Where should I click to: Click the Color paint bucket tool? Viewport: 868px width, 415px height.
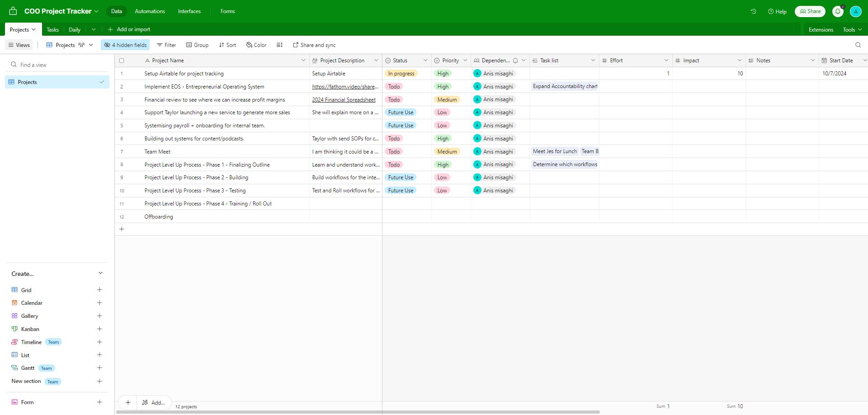tap(256, 45)
